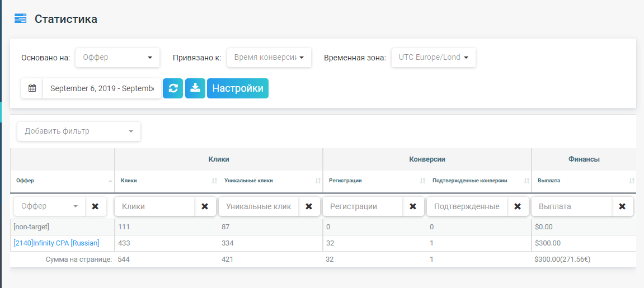Open the Infinity CPA [Russian] offer link
The width and height of the screenshot is (644, 288).
(x=57, y=243)
